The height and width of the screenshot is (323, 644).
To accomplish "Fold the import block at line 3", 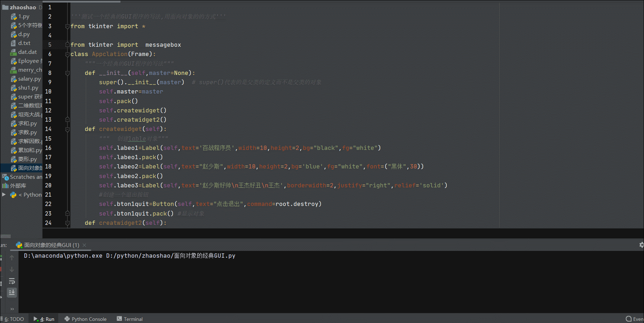I will click(x=67, y=26).
